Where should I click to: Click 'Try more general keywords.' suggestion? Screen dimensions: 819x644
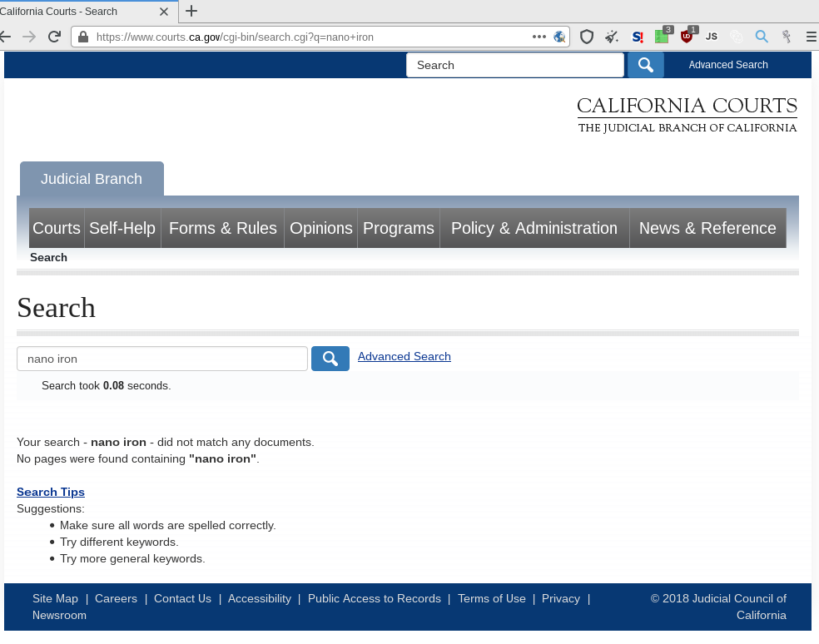132,559
